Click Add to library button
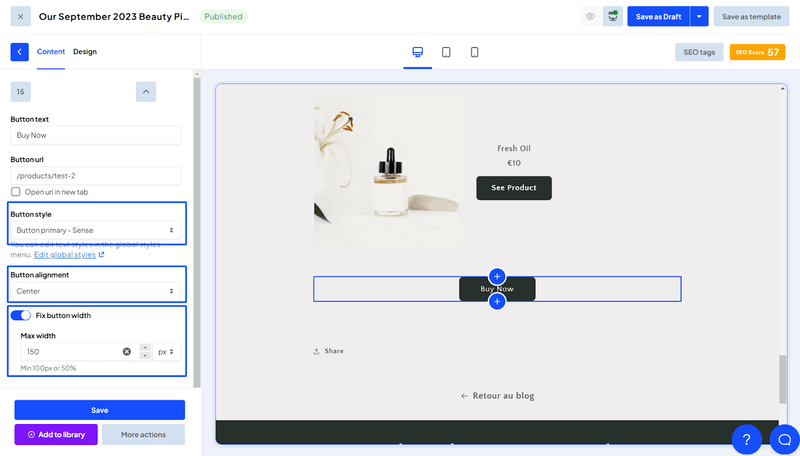Screen dimensions: 800x456 coord(56,435)
